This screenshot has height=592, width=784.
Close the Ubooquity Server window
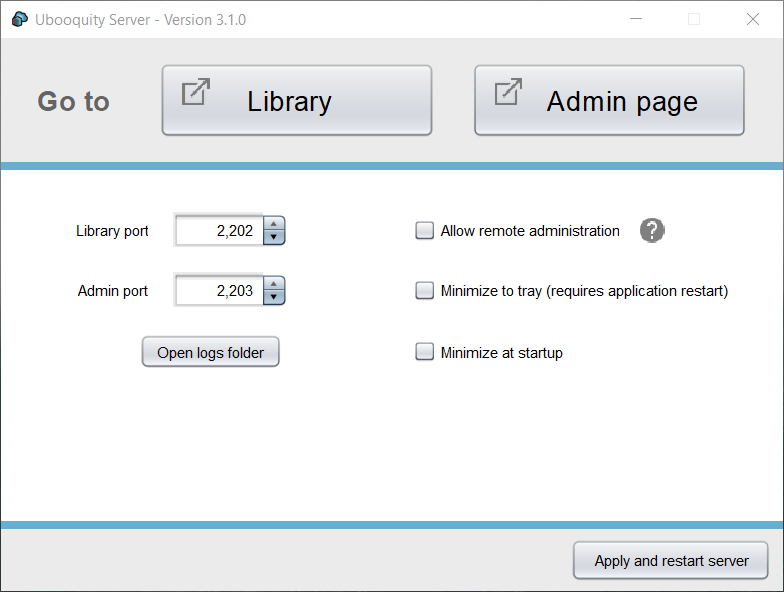753,19
